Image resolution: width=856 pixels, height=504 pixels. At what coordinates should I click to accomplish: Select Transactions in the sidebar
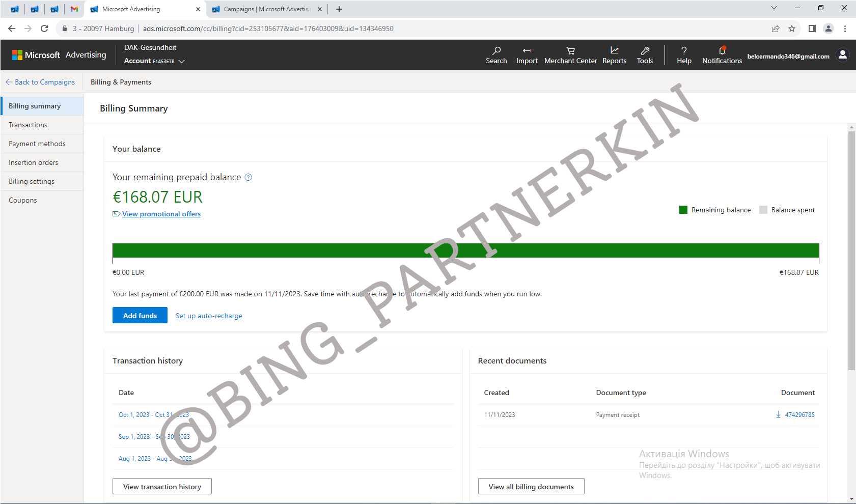click(x=28, y=125)
